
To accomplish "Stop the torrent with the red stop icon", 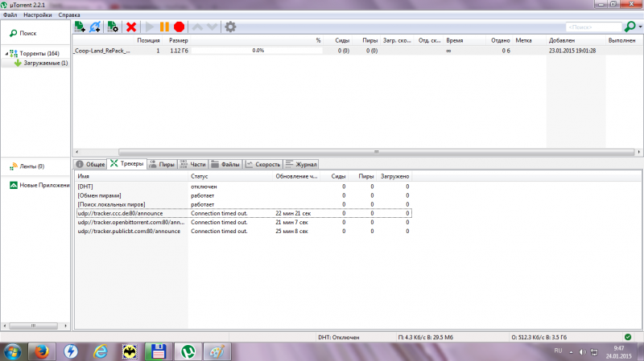I will tap(179, 27).
